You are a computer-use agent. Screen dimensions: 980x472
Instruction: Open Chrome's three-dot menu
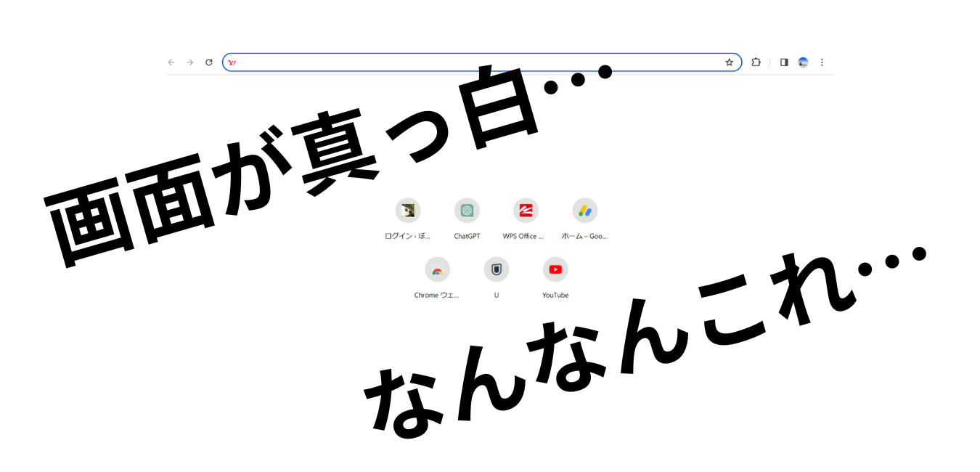[x=822, y=62]
